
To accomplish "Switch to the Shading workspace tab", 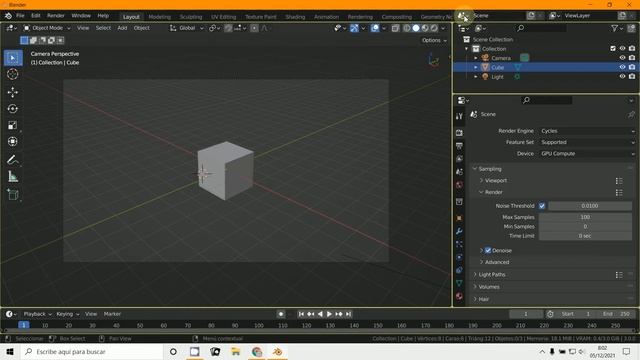I will (295, 17).
